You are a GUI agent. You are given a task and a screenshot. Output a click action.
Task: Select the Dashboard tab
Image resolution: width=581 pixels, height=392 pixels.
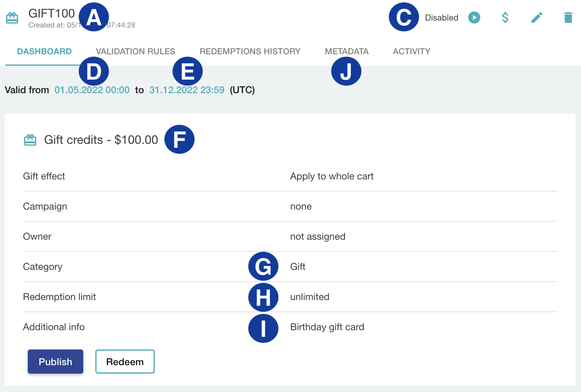44,51
